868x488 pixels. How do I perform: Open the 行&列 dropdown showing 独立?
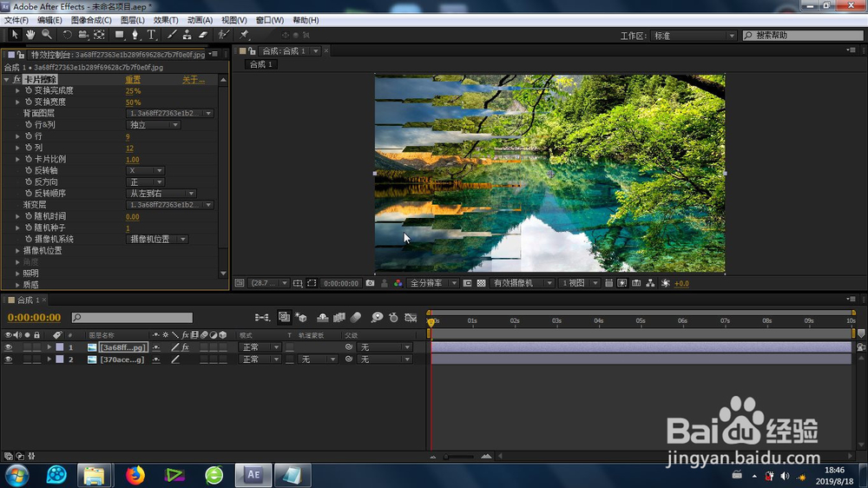(154, 125)
